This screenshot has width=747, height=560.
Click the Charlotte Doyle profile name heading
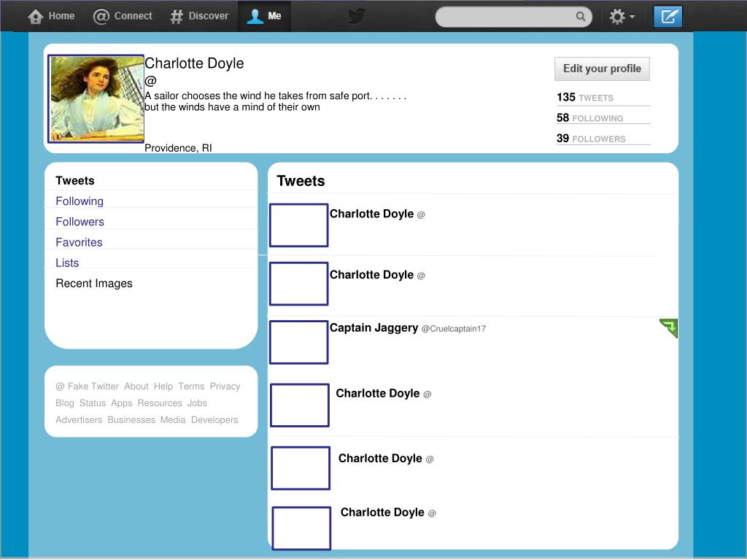coord(194,63)
